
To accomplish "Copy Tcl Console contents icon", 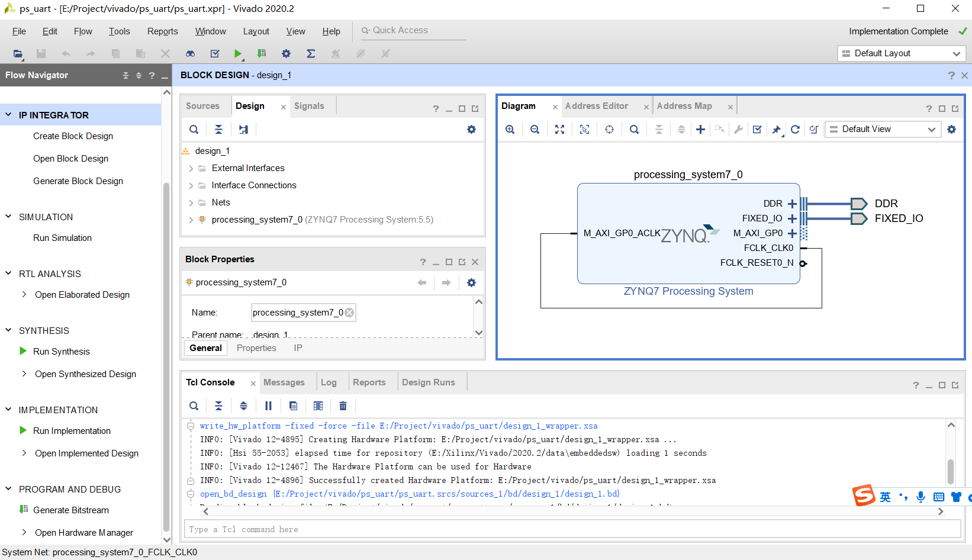I will coord(293,405).
